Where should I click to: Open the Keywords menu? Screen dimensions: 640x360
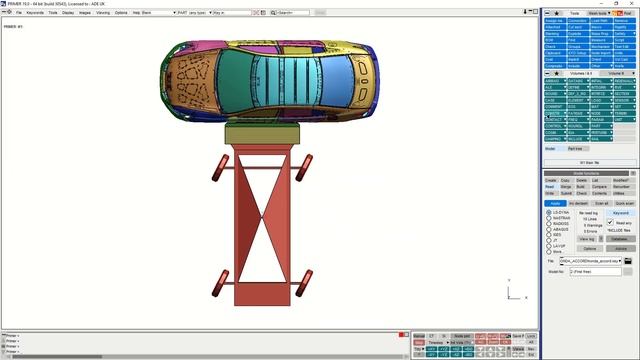(x=35, y=13)
